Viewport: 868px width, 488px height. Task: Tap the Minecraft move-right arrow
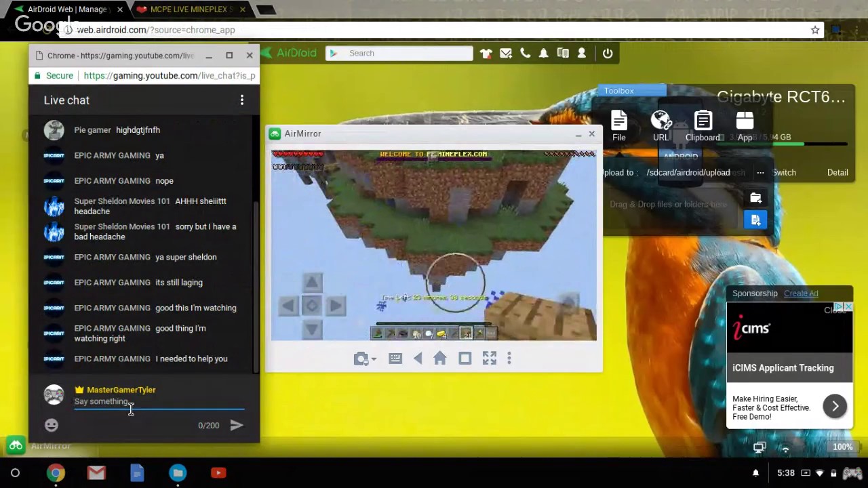[x=336, y=306]
